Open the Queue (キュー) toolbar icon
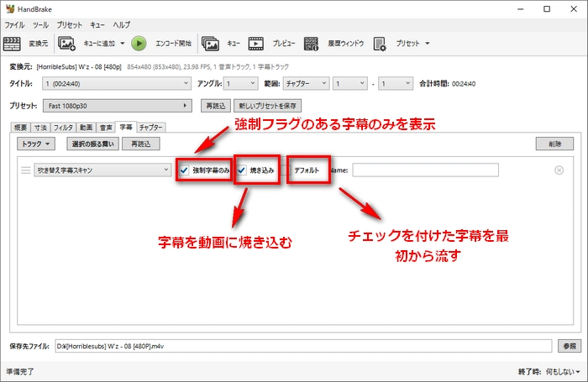This screenshot has height=382, width=588. [x=211, y=43]
